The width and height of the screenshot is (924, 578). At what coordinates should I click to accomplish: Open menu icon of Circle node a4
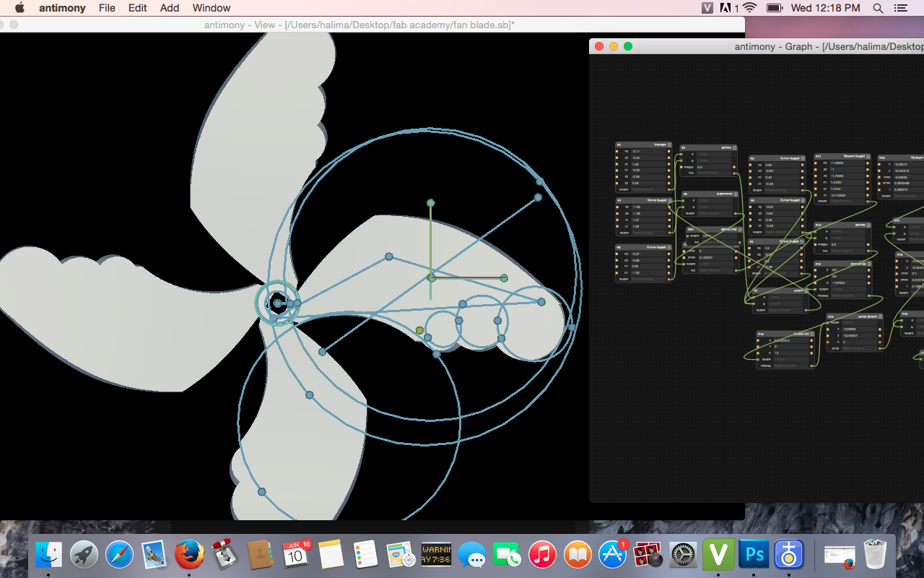tap(802, 241)
